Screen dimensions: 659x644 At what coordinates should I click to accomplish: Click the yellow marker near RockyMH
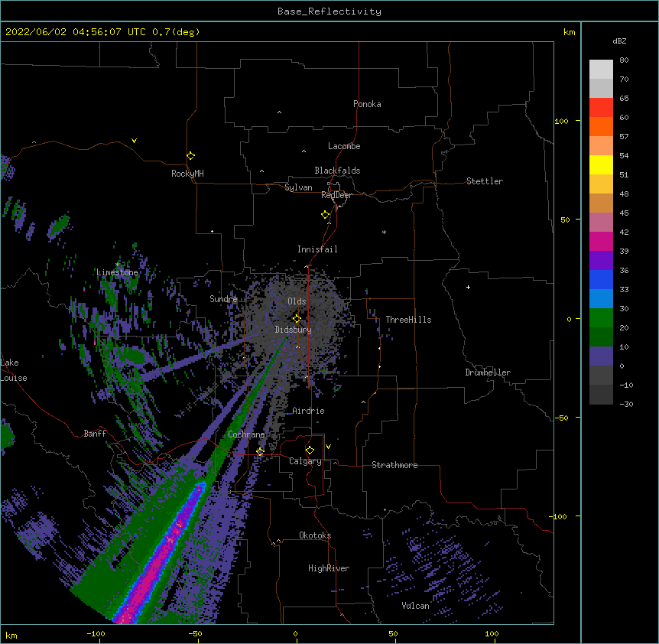[x=190, y=155]
